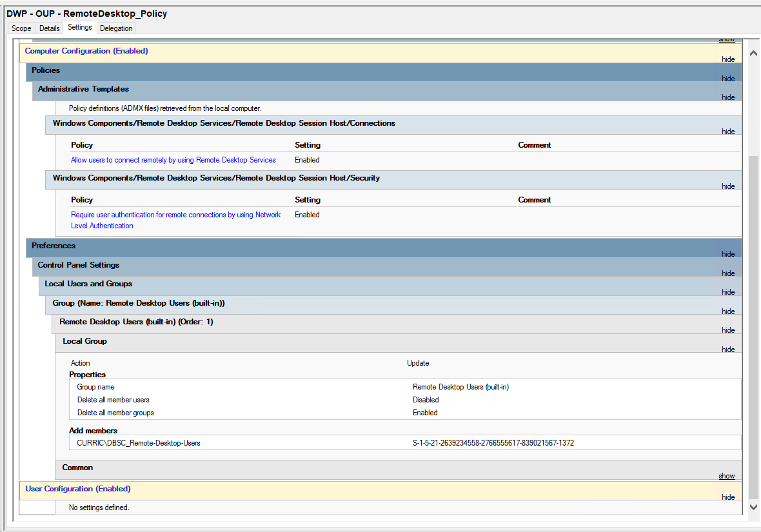Collapse the Session Host/Security section
Image resolution: width=761 pixels, height=532 pixels.
(727, 186)
